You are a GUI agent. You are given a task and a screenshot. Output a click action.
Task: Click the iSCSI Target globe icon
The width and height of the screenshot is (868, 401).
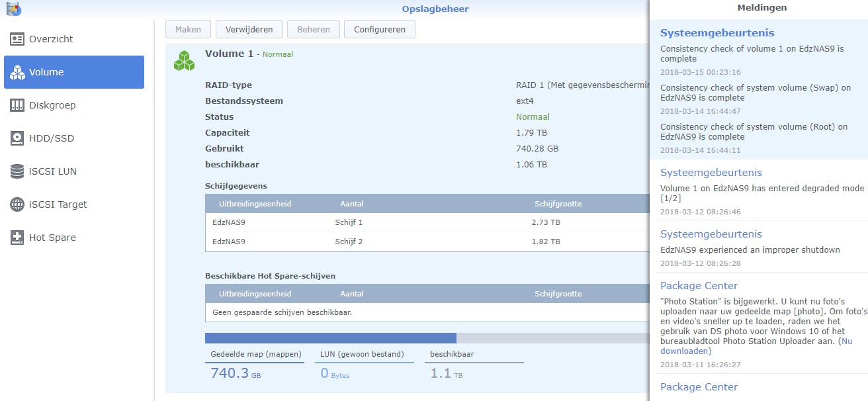[17, 204]
